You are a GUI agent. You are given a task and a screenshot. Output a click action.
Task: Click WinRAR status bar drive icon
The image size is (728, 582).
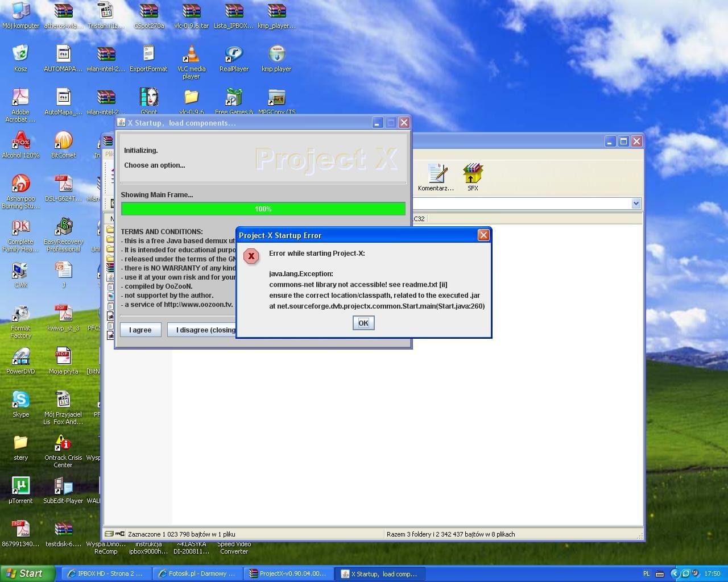coord(109,534)
